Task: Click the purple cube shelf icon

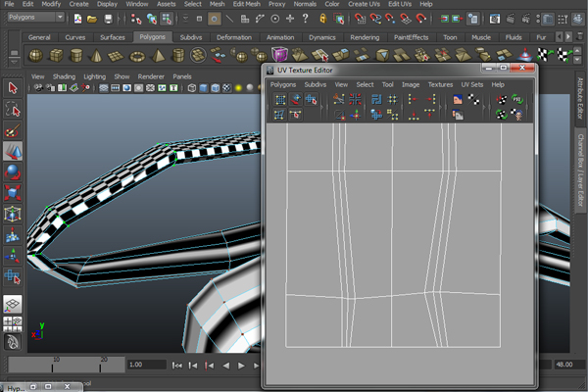Action: coord(279,55)
